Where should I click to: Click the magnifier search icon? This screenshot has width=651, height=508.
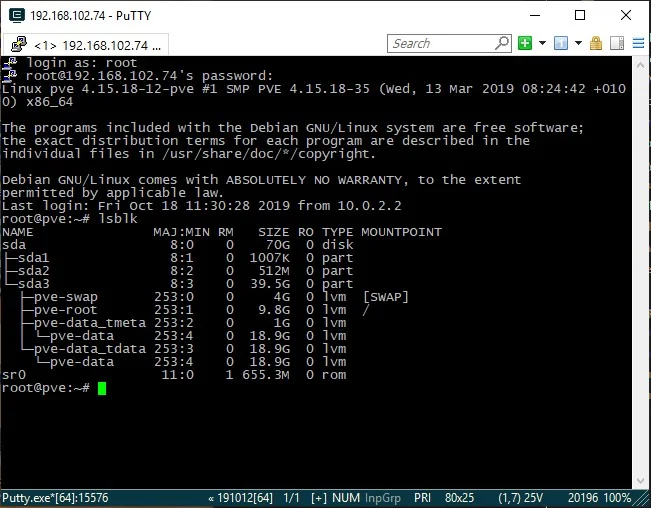point(502,43)
